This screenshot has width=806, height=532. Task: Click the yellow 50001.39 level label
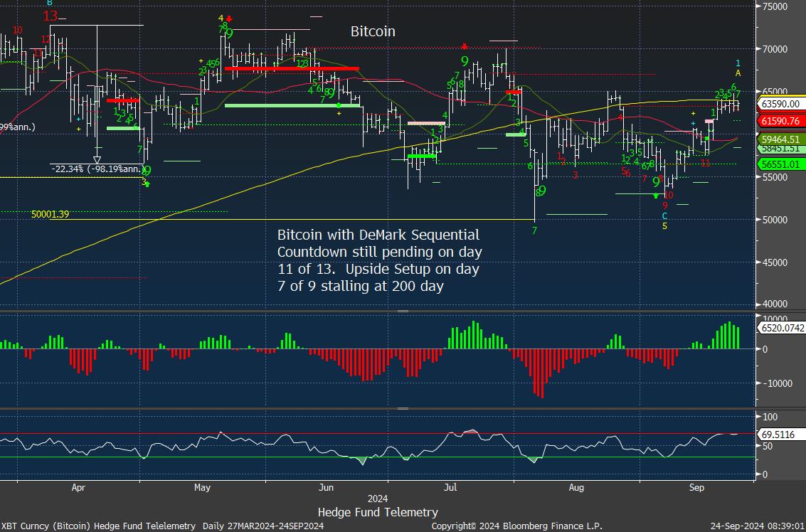pyautogui.click(x=51, y=214)
